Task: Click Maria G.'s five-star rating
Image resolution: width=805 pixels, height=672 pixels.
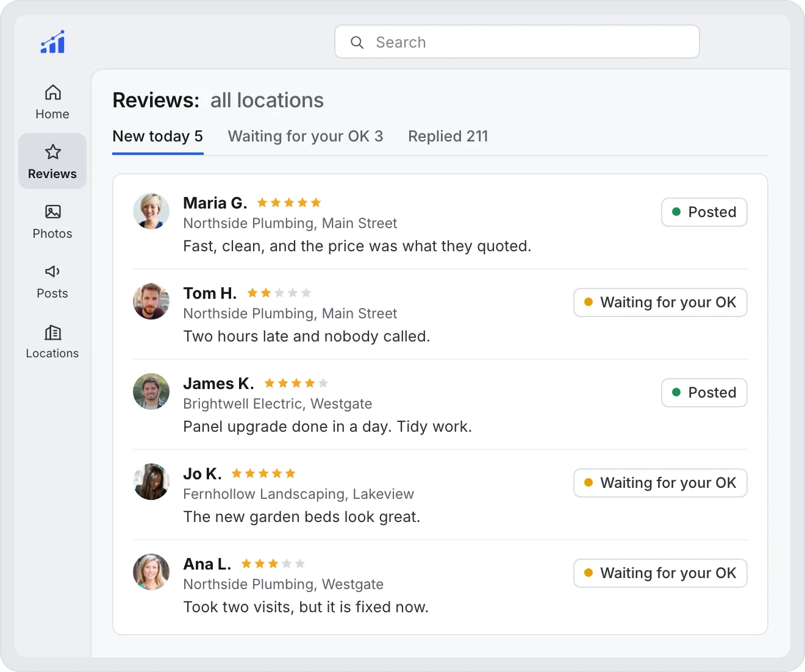Action: (289, 202)
